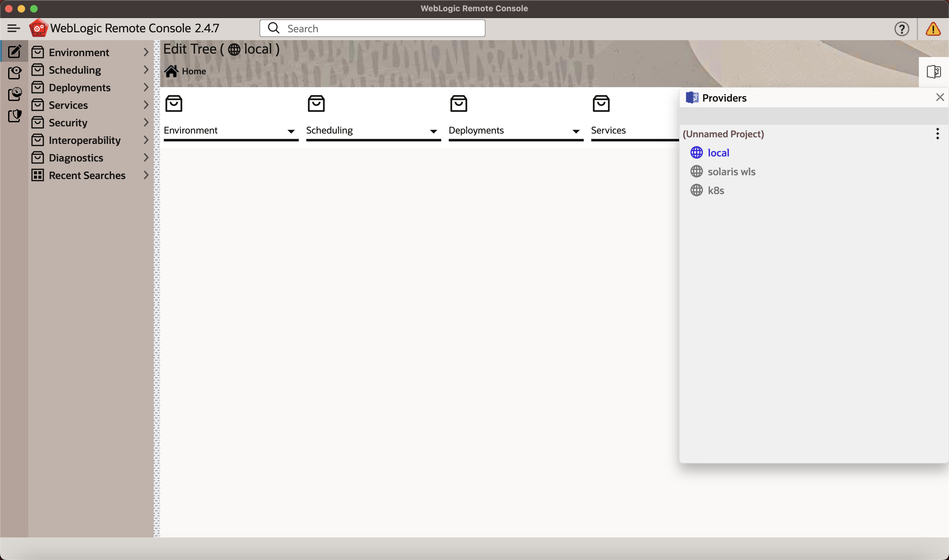This screenshot has width=949, height=560.
Task: Open the Security Data Tree icon
Action: point(14,115)
